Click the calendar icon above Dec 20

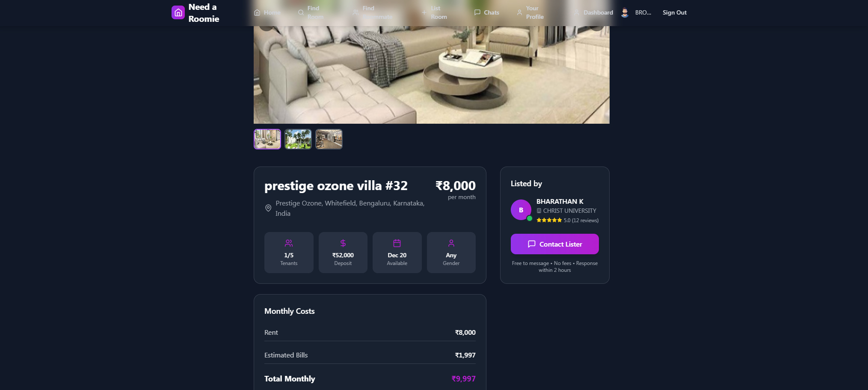397,243
